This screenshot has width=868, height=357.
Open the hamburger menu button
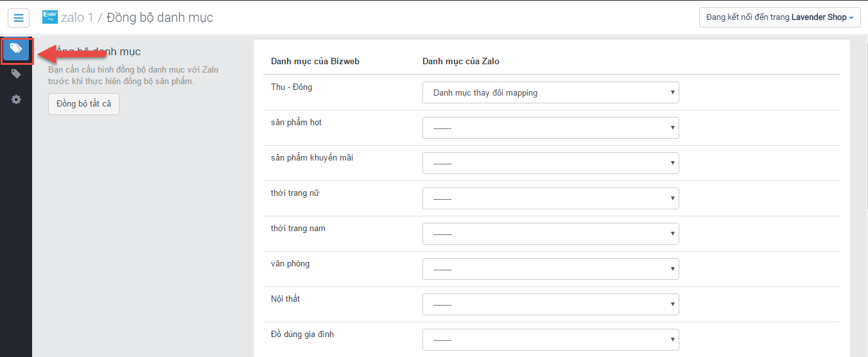point(19,18)
